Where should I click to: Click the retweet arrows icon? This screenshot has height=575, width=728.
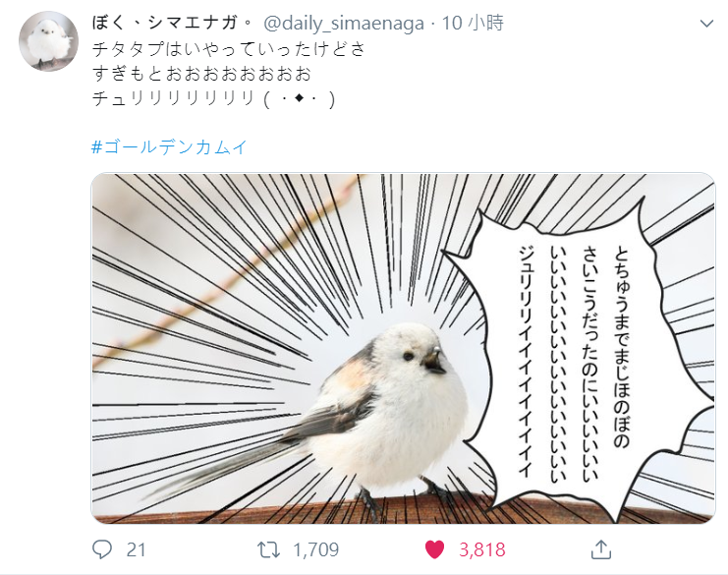(269, 549)
